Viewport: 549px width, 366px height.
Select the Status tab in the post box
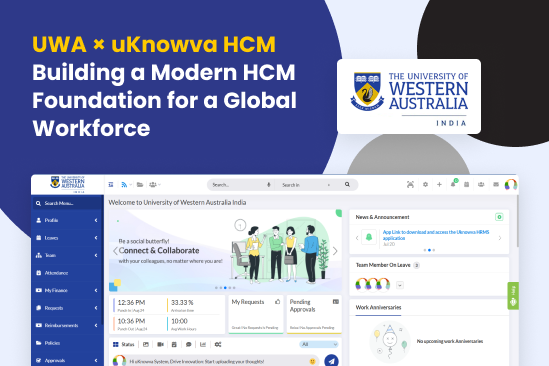[124, 345]
